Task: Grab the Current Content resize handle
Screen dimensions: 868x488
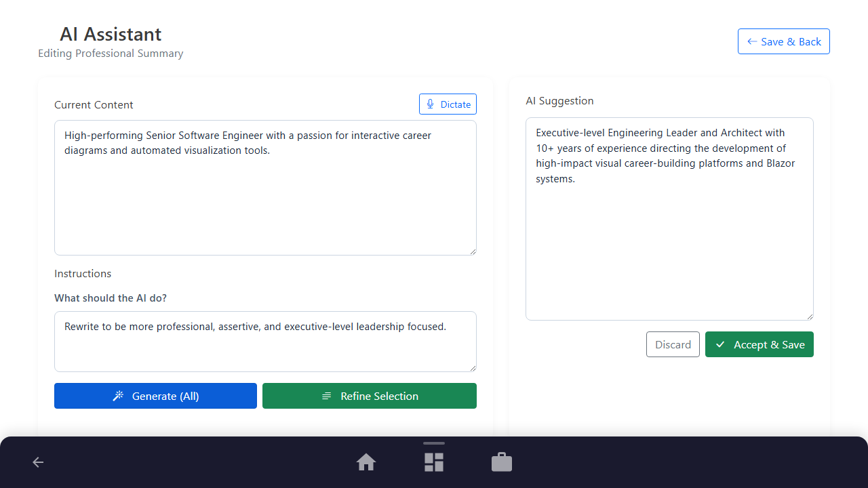Action: (x=472, y=251)
